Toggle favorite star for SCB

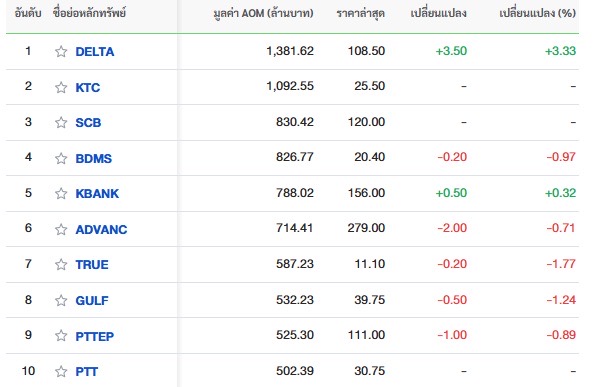click(x=61, y=122)
